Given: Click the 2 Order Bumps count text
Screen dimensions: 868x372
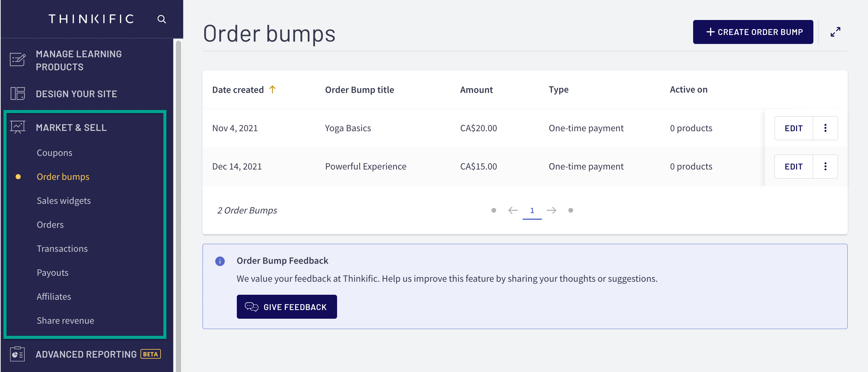Looking at the screenshot, I should tap(247, 210).
